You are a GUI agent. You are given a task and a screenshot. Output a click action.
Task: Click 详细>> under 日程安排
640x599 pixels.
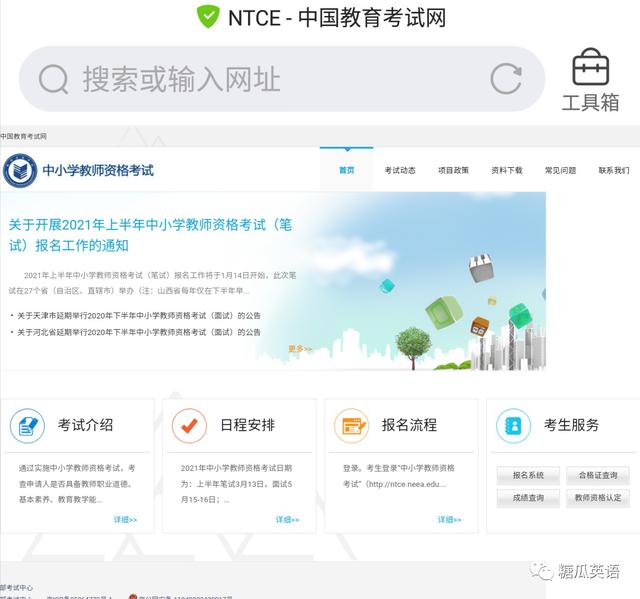(x=287, y=519)
